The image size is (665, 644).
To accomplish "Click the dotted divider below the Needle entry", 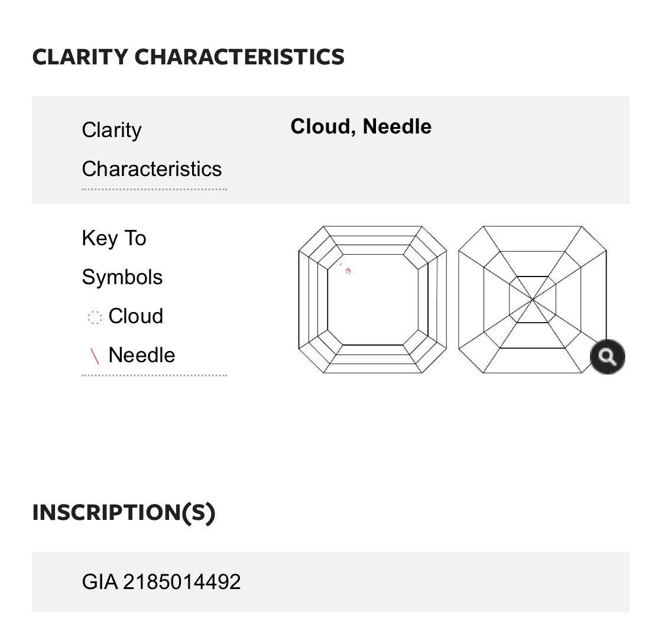I will pos(154,375).
